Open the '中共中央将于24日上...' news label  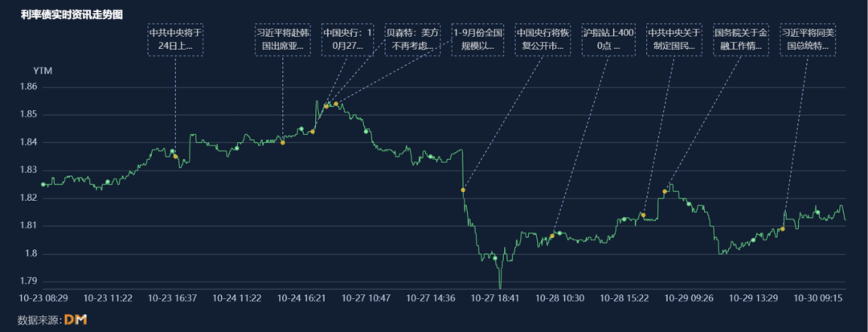(175, 39)
